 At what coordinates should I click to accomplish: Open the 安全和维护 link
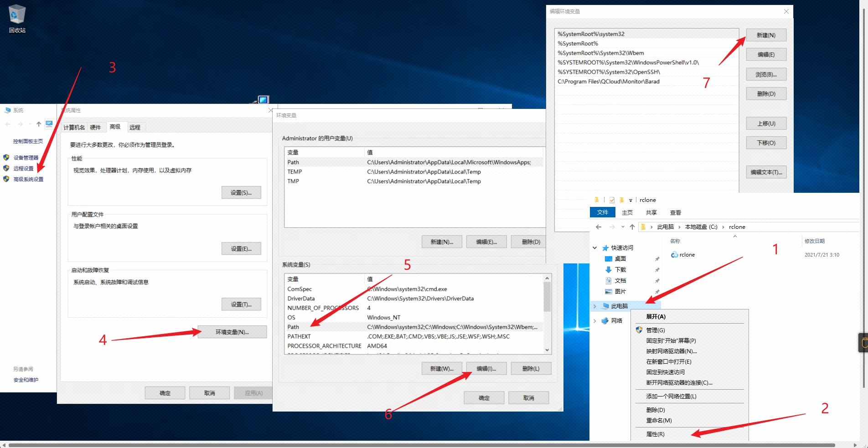point(26,380)
